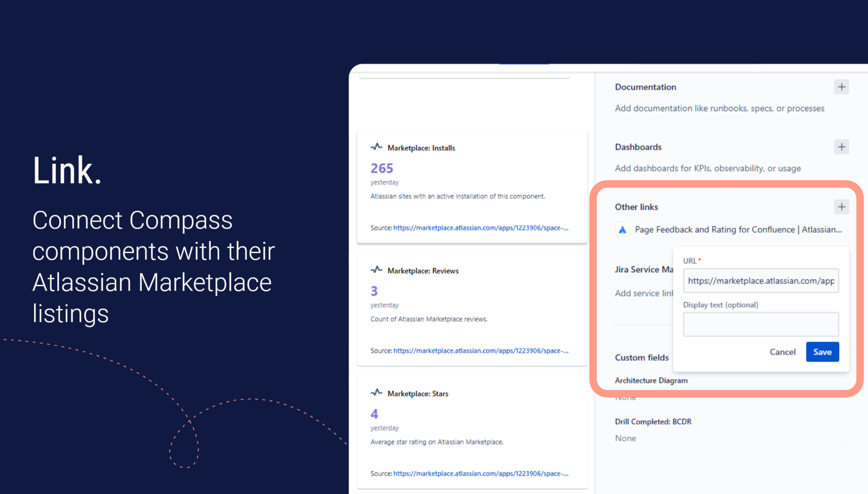Click the add Dashboards plus icon

point(841,147)
